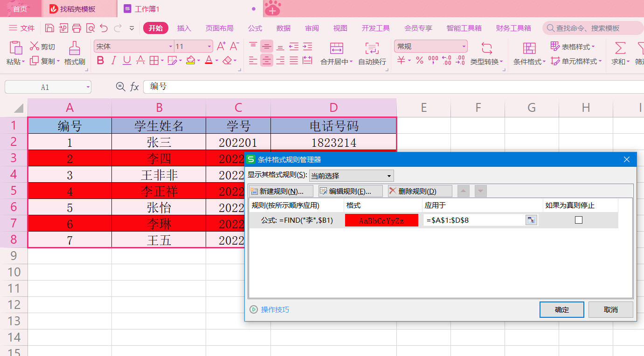The image size is (644, 356).
Task: Click the Cut scissors icon
Action: pyautogui.click(x=34, y=46)
